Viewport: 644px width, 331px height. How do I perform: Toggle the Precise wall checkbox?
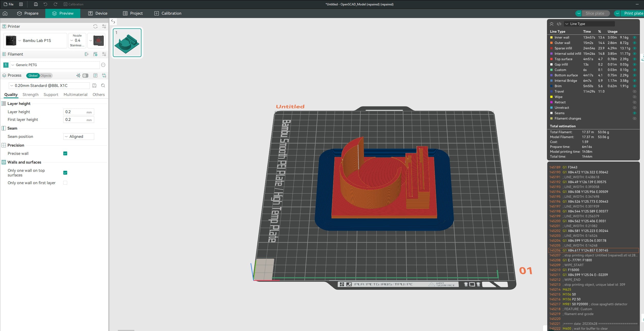pos(65,154)
